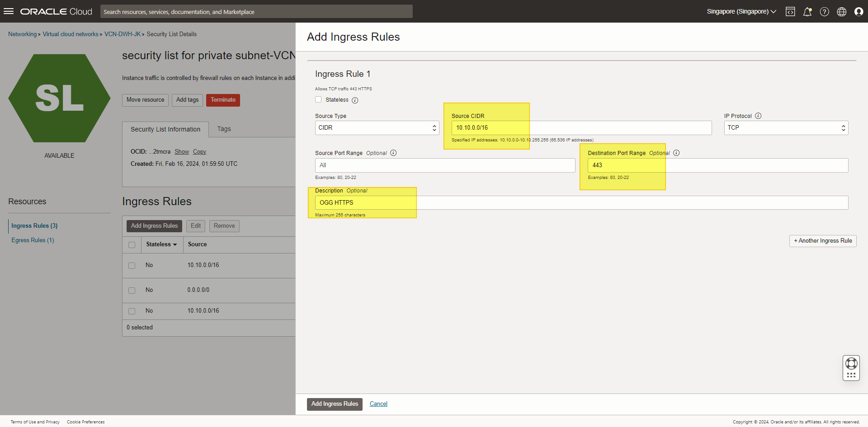Focus the Source CIDR input field
868x427 pixels.
581,128
